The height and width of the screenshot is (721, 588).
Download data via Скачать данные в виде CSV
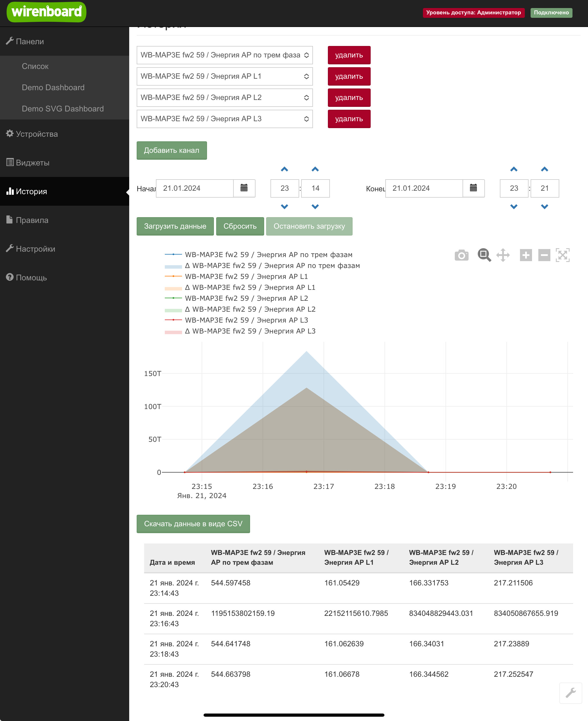coord(194,524)
